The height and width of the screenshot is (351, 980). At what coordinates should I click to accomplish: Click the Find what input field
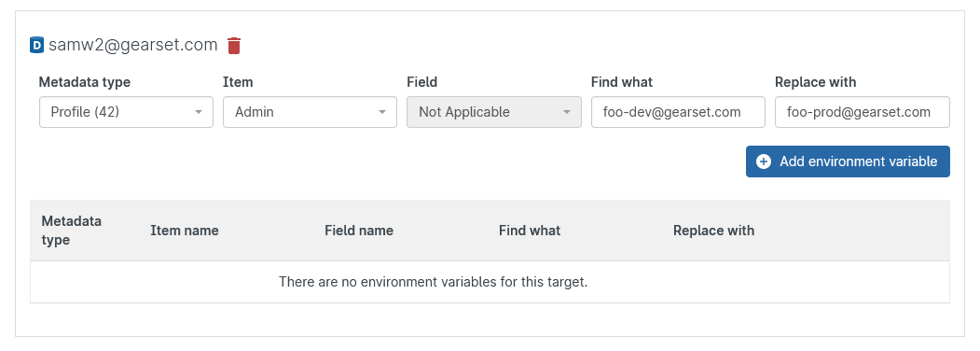click(x=678, y=112)
